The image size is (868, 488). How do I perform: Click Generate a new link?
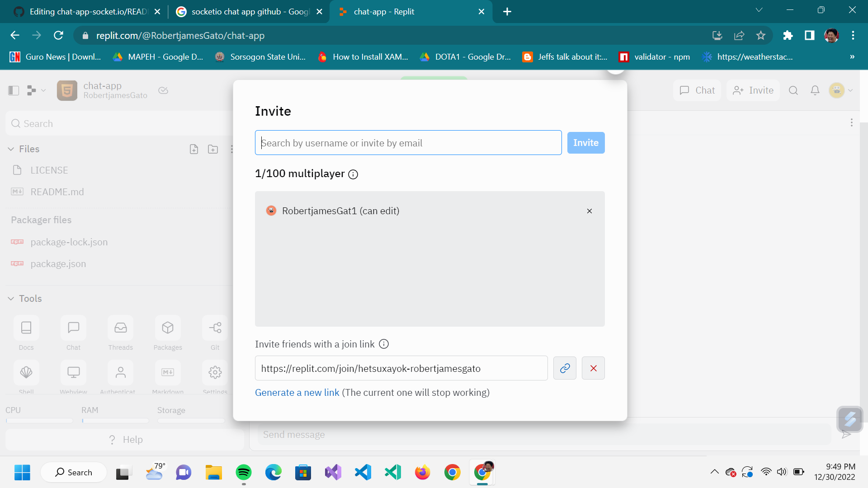[297, 393]
